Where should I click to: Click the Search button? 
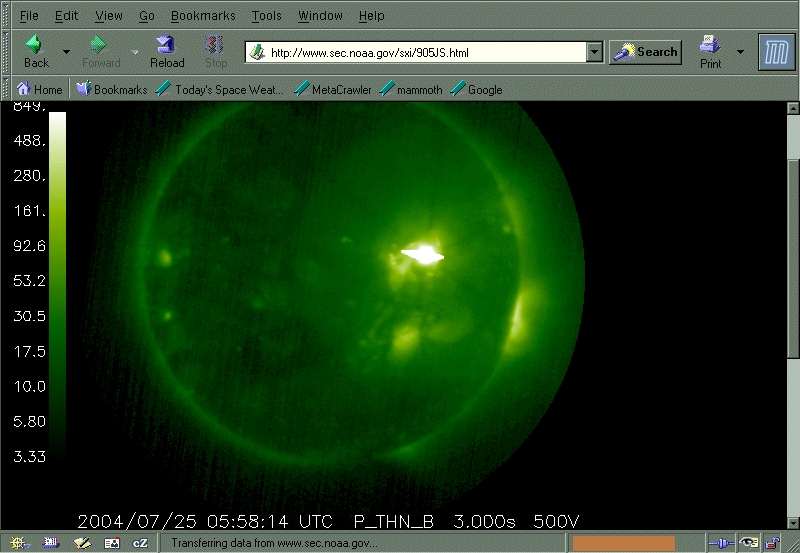pyautogui.click(x=645, y=52)
